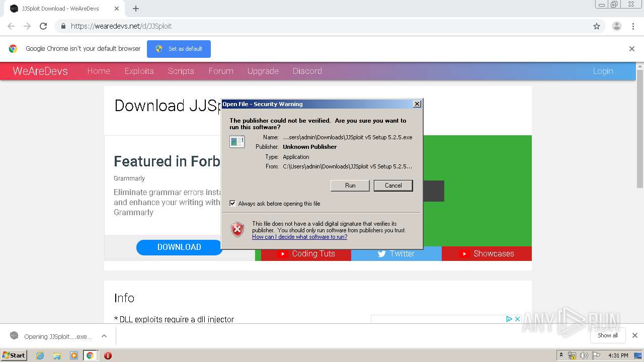This screenshot has width=644, height=362.
Task: Show the clock at 4:31 PM
Action: [618, 355]
